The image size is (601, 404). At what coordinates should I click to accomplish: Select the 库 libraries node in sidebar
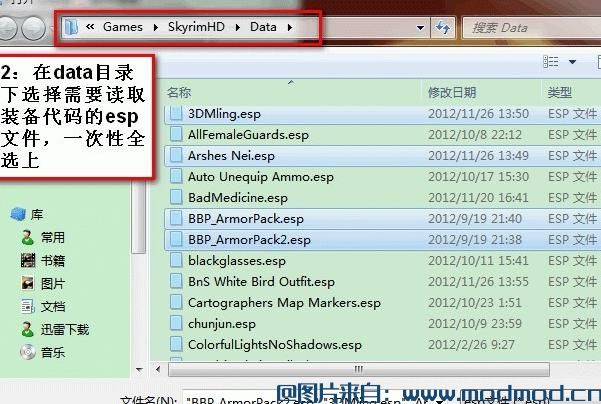pos(27,214)
